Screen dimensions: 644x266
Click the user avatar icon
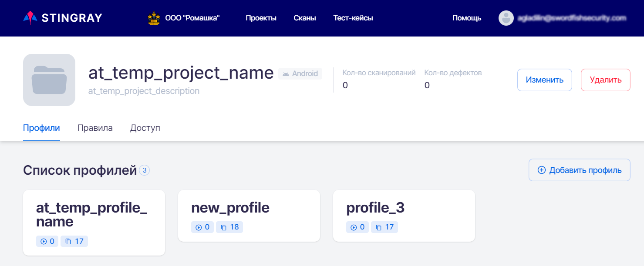tap(506, 18)
